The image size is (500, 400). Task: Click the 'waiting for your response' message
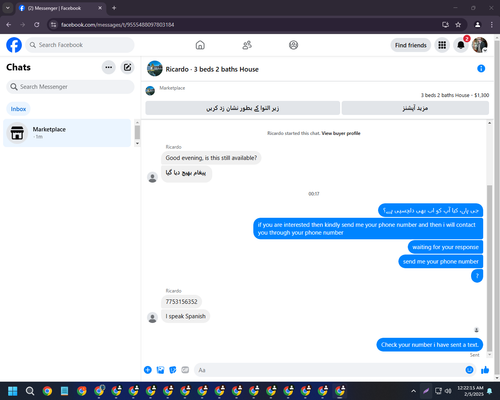coord(445,247)
